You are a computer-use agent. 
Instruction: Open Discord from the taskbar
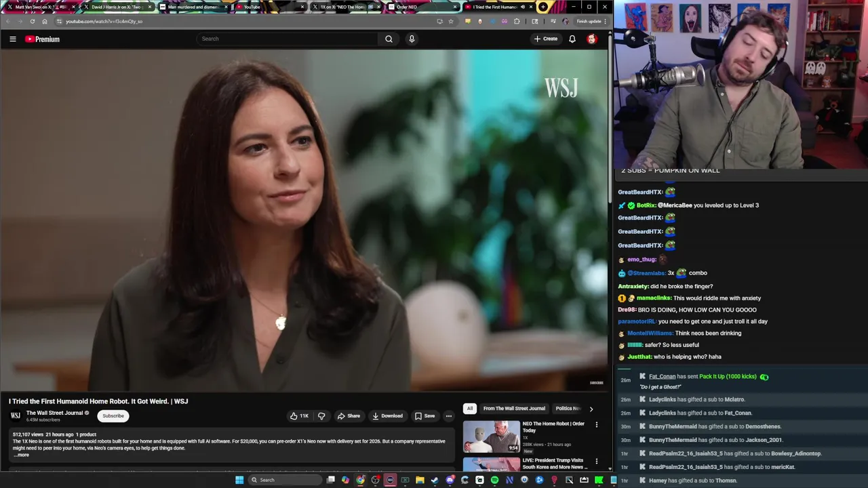[450, 480]
